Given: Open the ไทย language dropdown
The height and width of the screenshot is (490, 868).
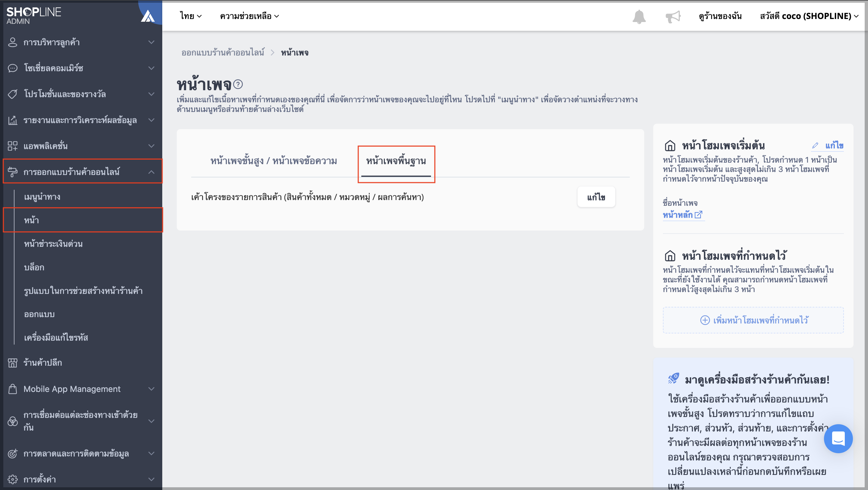Looking at the screenshot, I should [x=191, y=16].
